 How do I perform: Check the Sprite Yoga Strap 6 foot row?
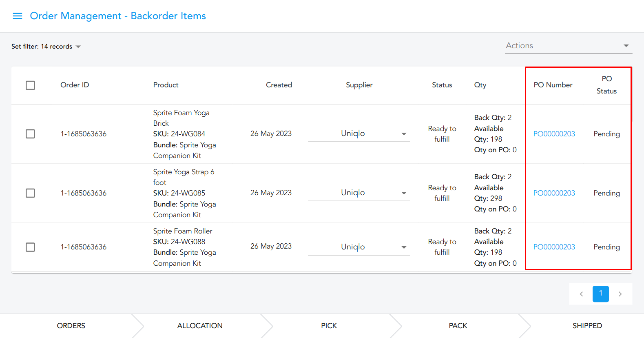30,193
